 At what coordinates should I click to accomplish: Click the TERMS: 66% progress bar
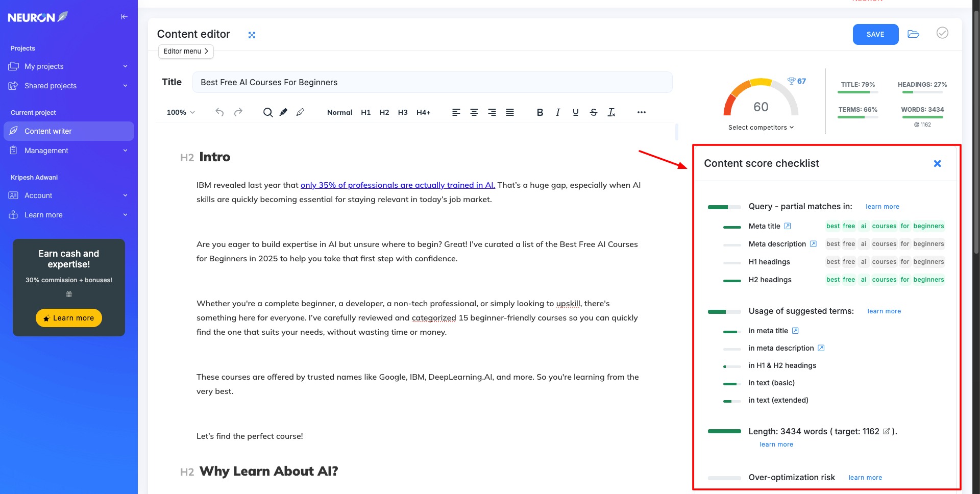[857, 117]
